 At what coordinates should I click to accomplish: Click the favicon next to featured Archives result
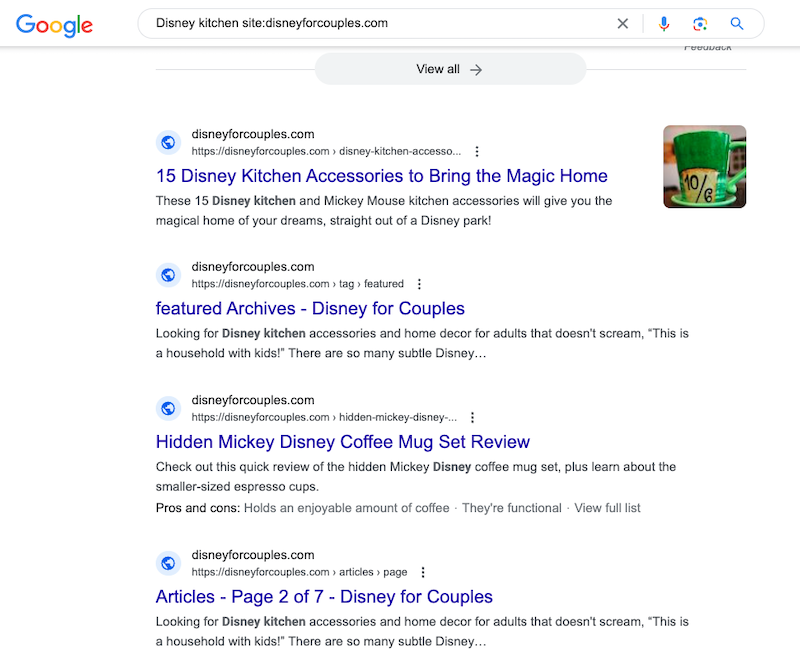tap(168, 274)
